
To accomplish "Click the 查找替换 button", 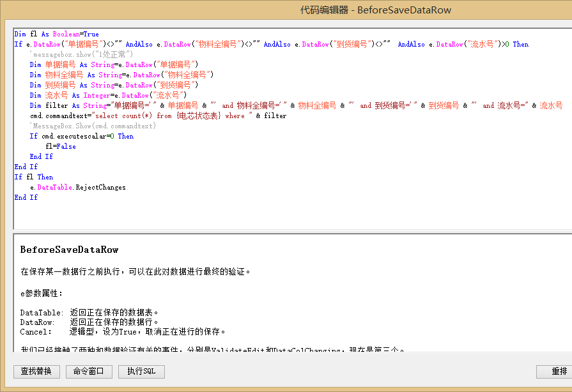I will [x=36, y=372].
